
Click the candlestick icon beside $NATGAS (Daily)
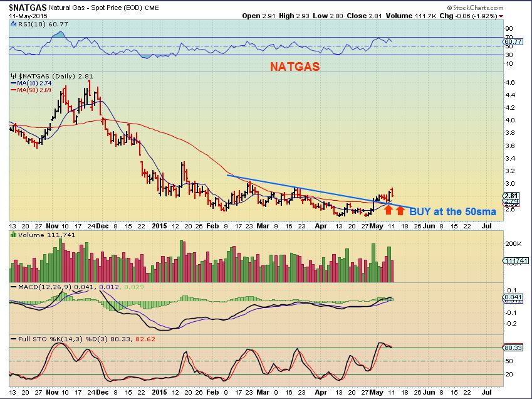[x=14, y=76]
